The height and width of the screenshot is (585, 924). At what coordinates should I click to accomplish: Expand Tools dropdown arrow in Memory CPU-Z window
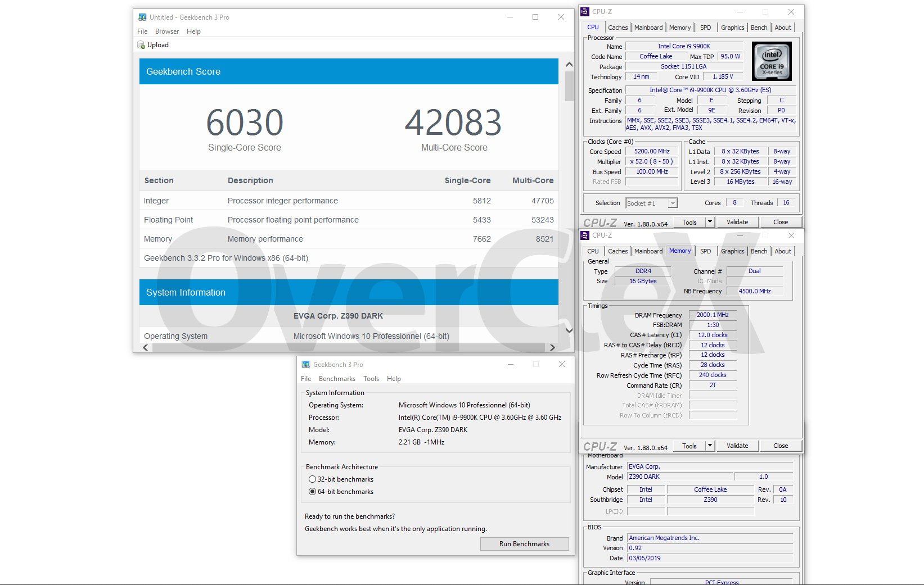(710, 446)
